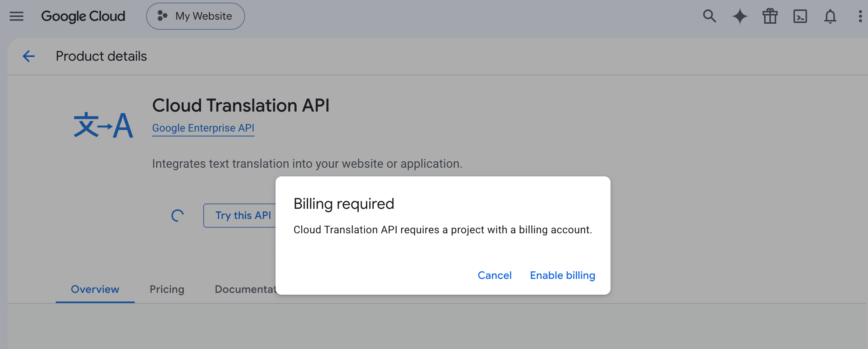Click the billing account requirement message
The height and width of the screenshot is (349, 868).
click(x=443, y=230)
